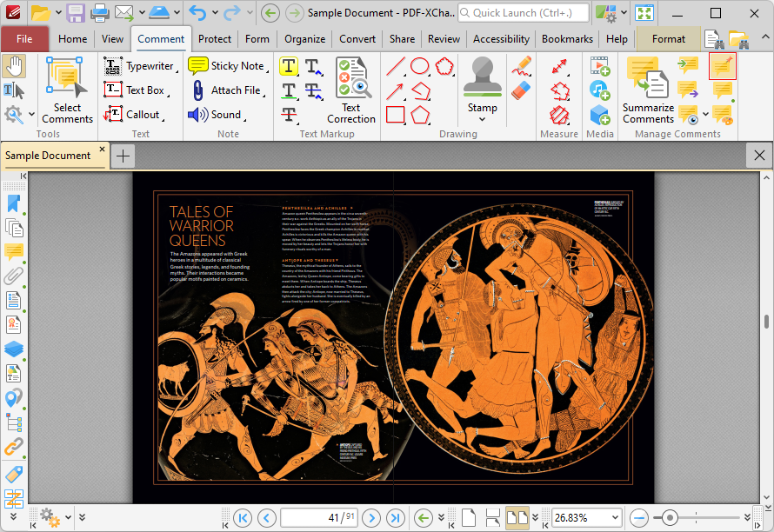Viewport: 774px width, 532px height.
Task: Toggle the pinned comment tool option
Action: pos(722,66)
